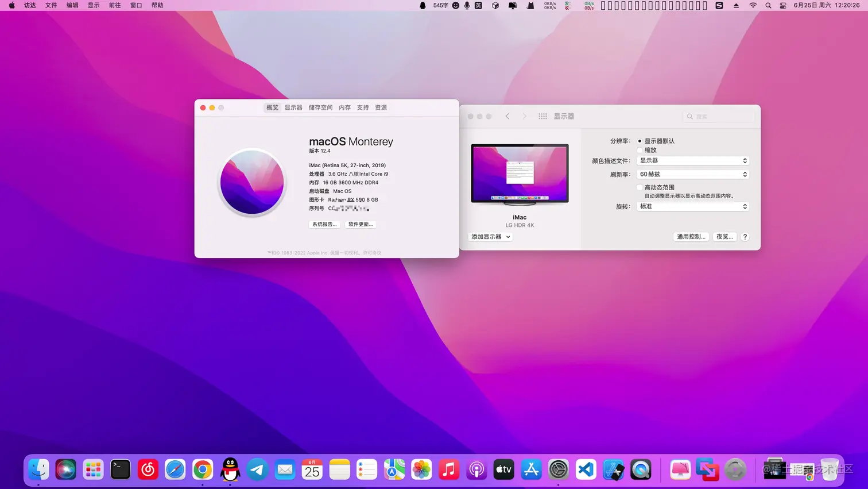Image resolution: width=868 pixels, height=489 pixels.
Task: Open the 前往 menu in the menu bar
Action: click(114, 5)
